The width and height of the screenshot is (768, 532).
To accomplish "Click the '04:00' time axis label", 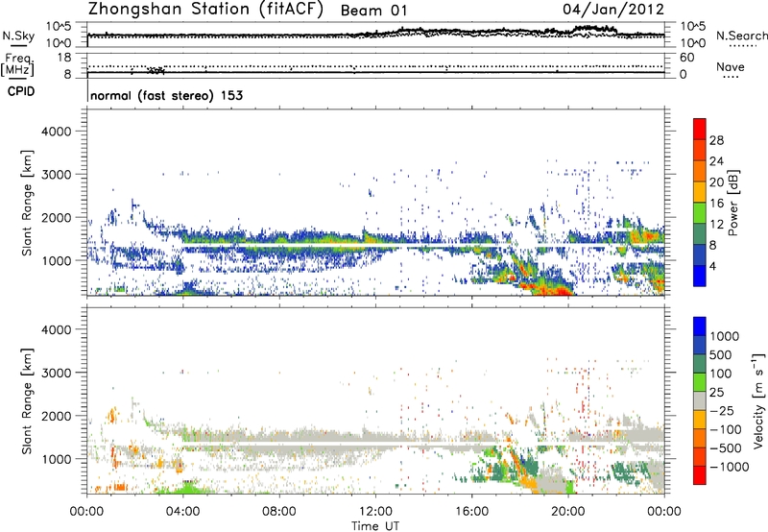I will click(x=182, y=512).
